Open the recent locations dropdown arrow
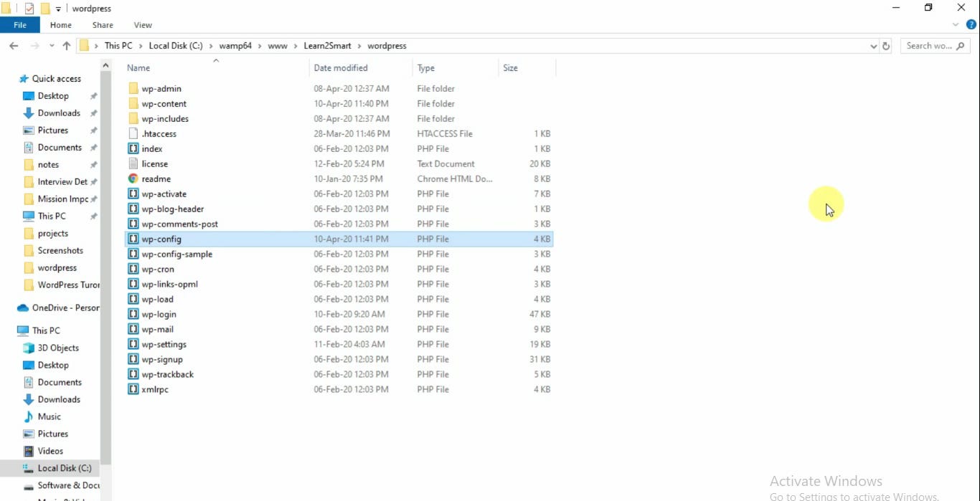 pyautogui.click(x=52, y=46)
